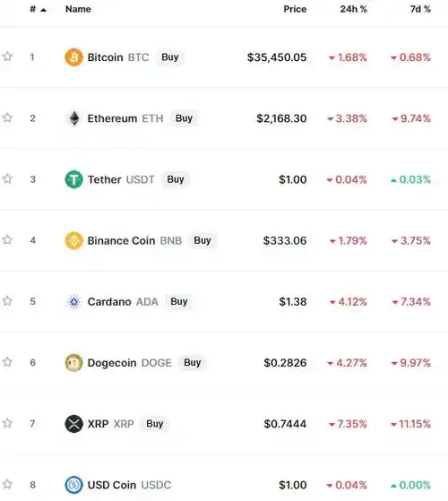The image size is (448, 501).
Task: Click the Ethereum diamond logo icon
Action: point(74,118)
